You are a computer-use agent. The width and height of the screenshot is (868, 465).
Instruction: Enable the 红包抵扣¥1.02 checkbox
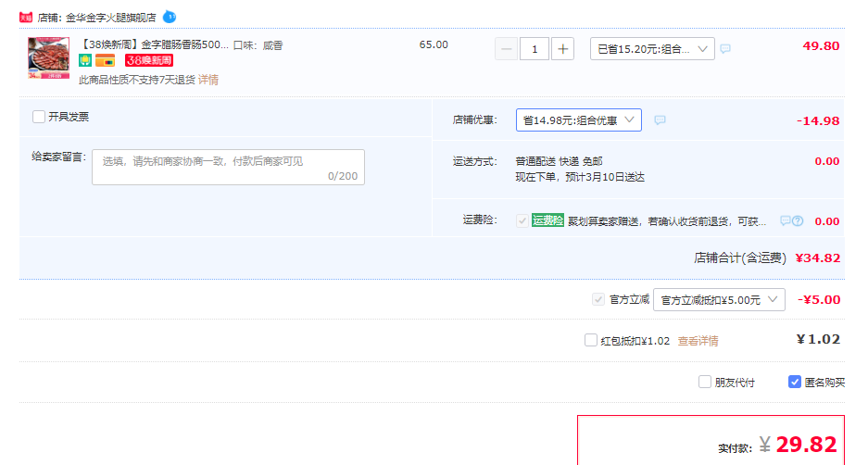pos(591,340)
